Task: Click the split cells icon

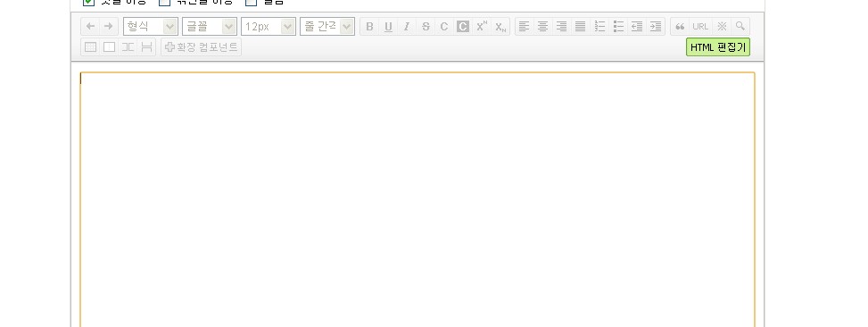Action: coord(146,47)
